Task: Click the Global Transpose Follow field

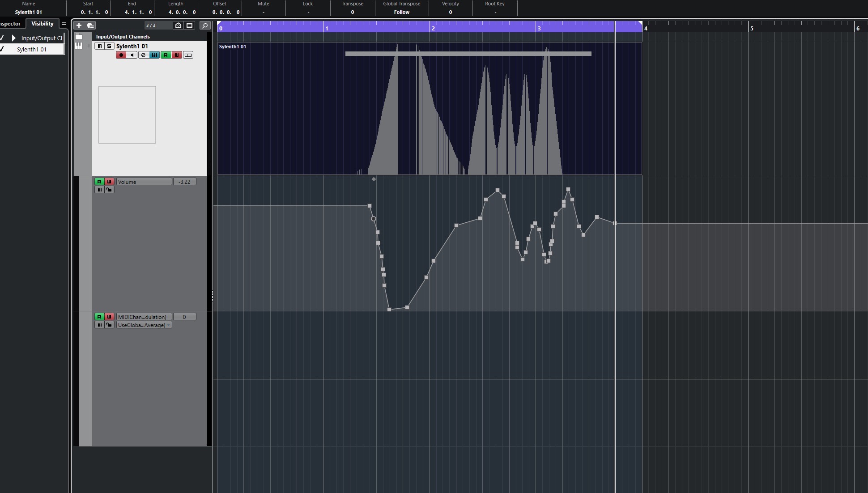Action: click(401, 12)
